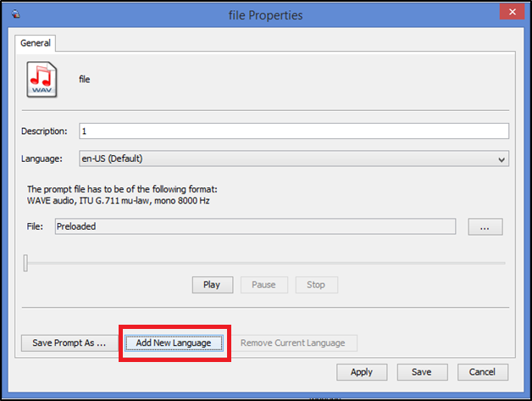Viewport: 532px width, 401px height.
Task: Click the 'File:' label
Action: tap(35, 226)
